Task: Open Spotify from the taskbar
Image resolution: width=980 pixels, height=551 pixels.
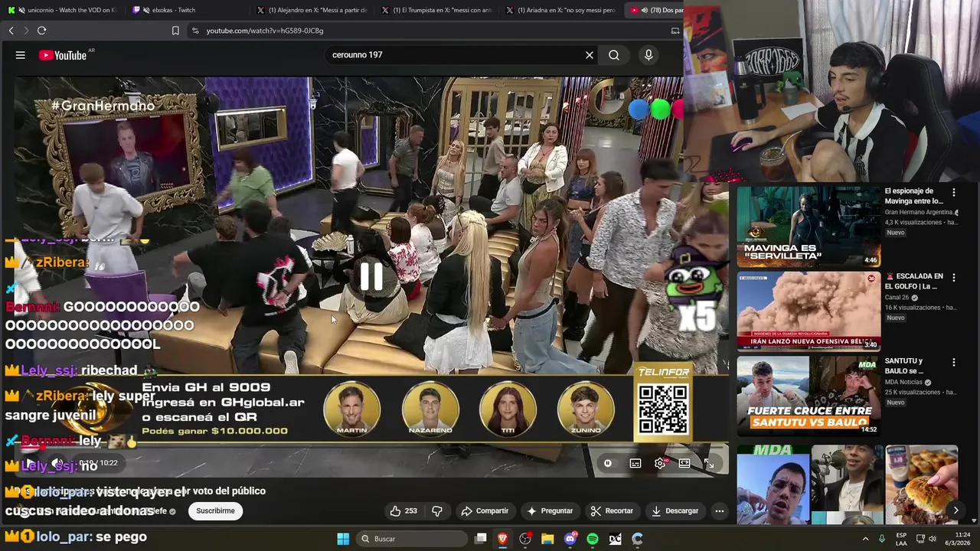Action: 593,539
